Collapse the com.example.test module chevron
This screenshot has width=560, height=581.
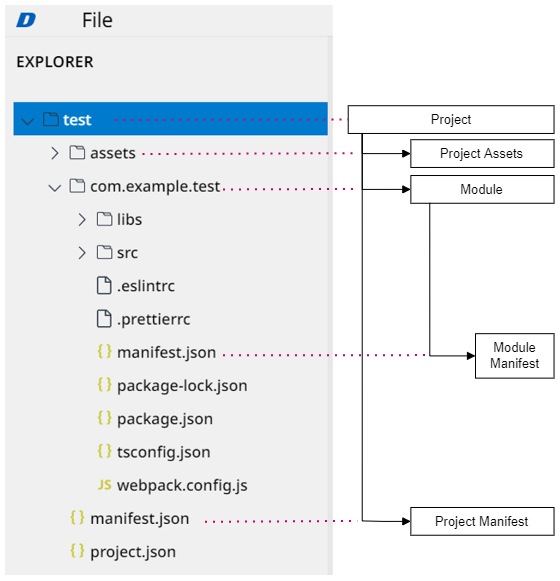pyautogui.click(x=55, y=188)
